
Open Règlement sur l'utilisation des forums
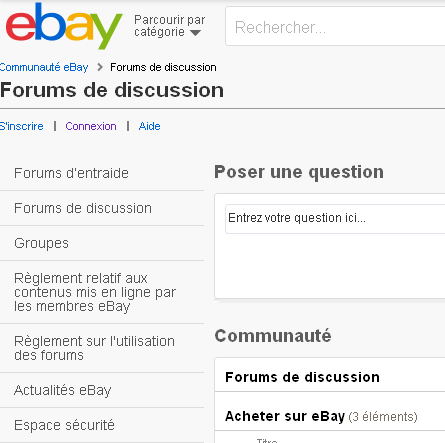[102, 348]
